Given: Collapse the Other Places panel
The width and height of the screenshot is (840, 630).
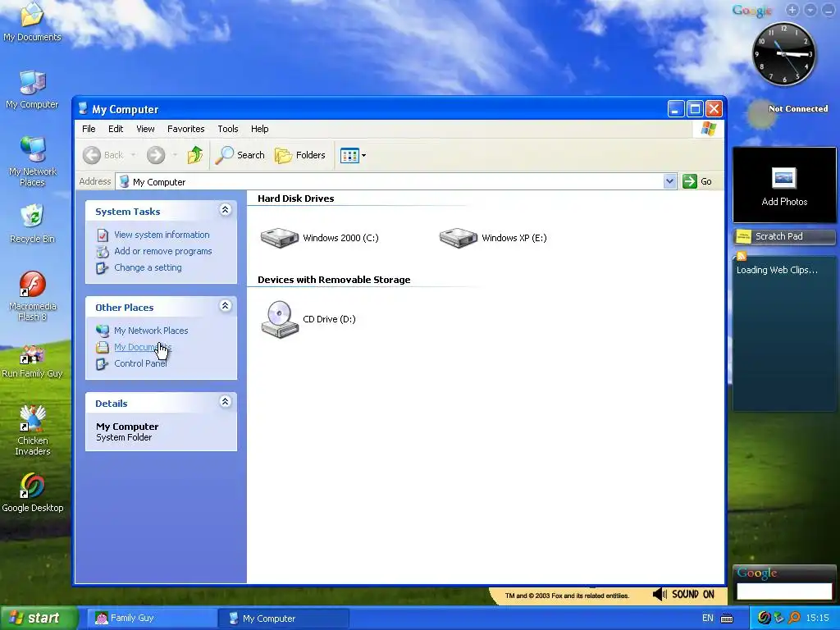Looking at the screenshot, I should 226,306.
